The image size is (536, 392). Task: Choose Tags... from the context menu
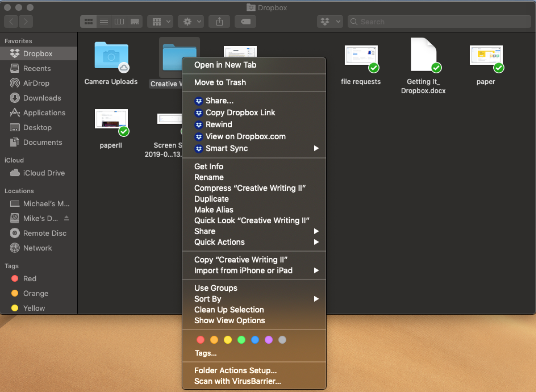[x=254, y=353]
